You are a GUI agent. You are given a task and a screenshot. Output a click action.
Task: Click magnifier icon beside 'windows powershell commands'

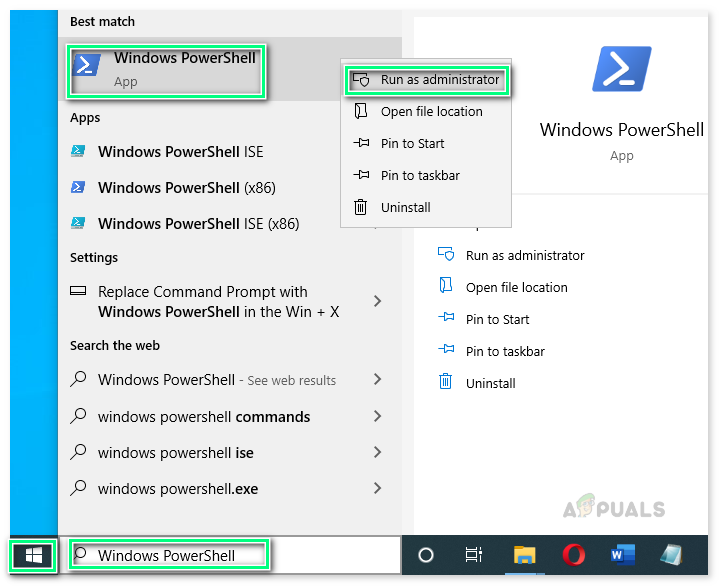[78, 415]
